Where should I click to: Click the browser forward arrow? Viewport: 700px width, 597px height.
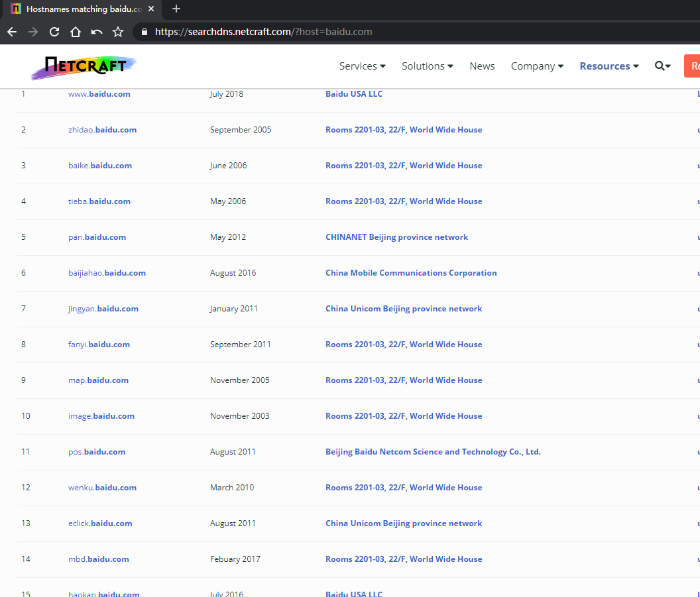(x=33, y=32)
